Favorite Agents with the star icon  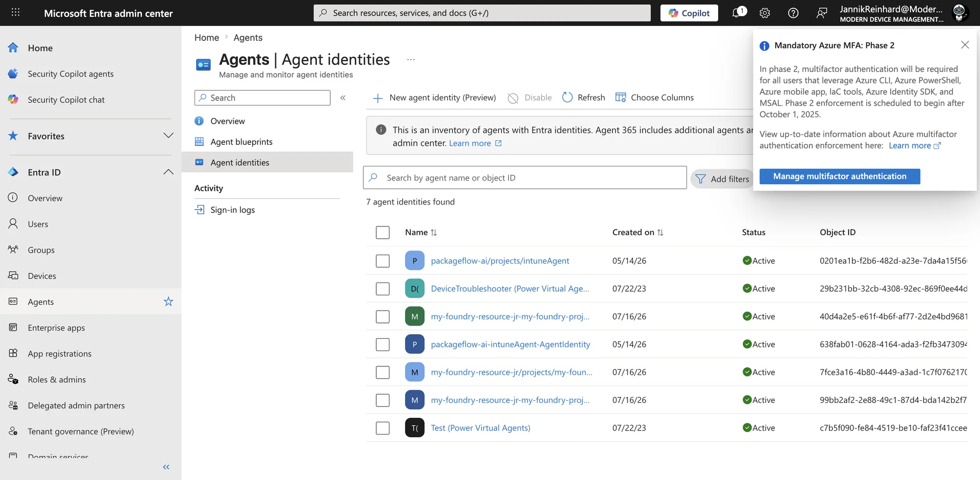[x=168, y=301]
